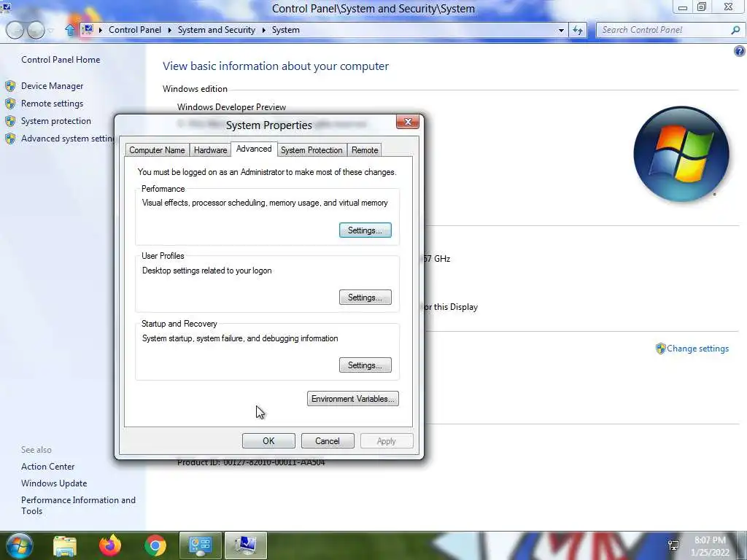Launch Chrome from taskbar
Screen dimensions: 747x560
click(155, 545)
